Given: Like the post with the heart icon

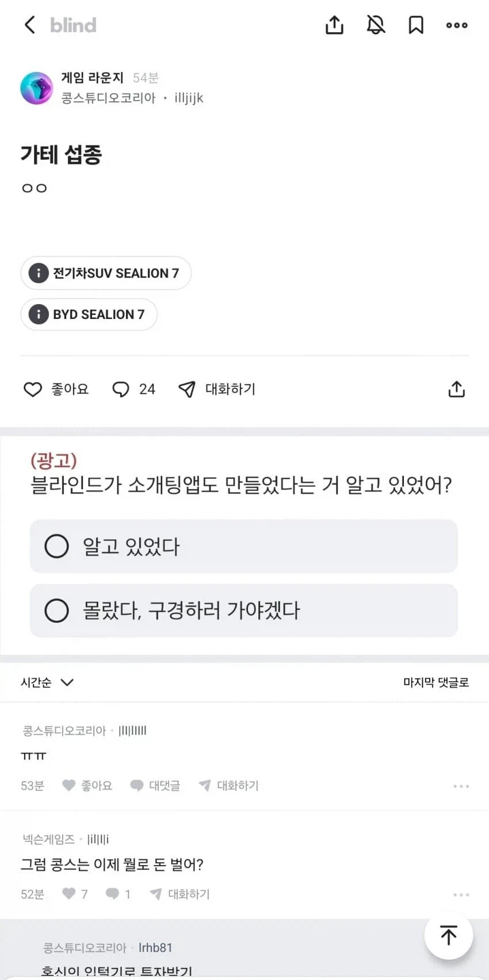Looking at the screenshot, I should coord(33,389).
